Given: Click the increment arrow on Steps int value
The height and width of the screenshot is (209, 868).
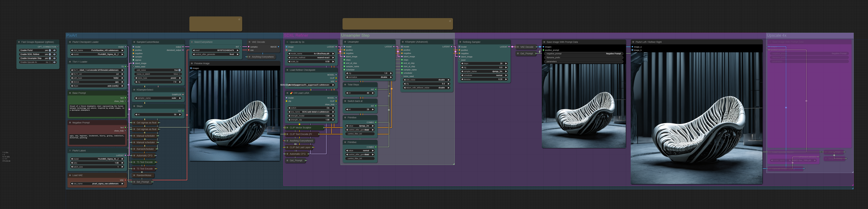Looking at the screenshot, I should coord(180,114).
